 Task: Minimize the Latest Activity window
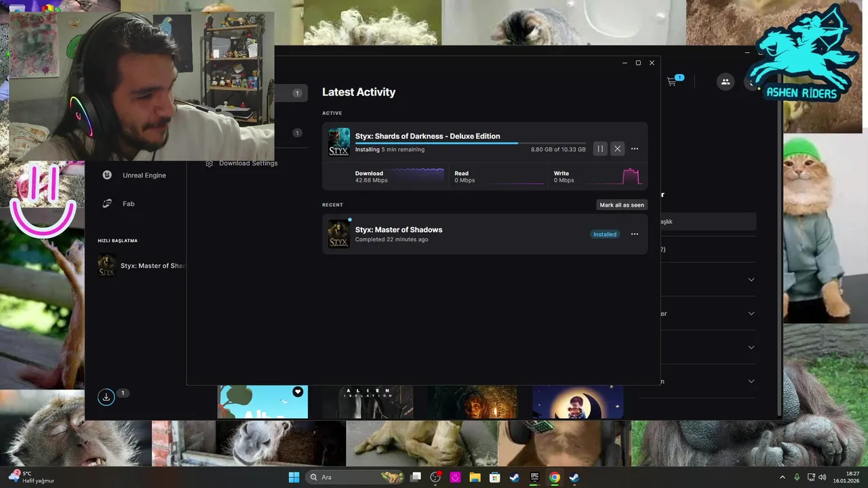click(x=625, y=62)
